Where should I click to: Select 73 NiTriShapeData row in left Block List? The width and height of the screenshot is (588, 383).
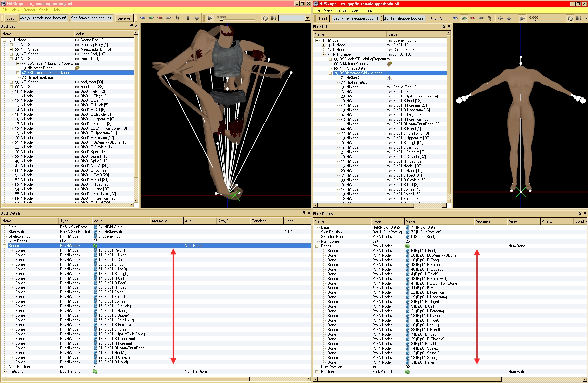37,77
